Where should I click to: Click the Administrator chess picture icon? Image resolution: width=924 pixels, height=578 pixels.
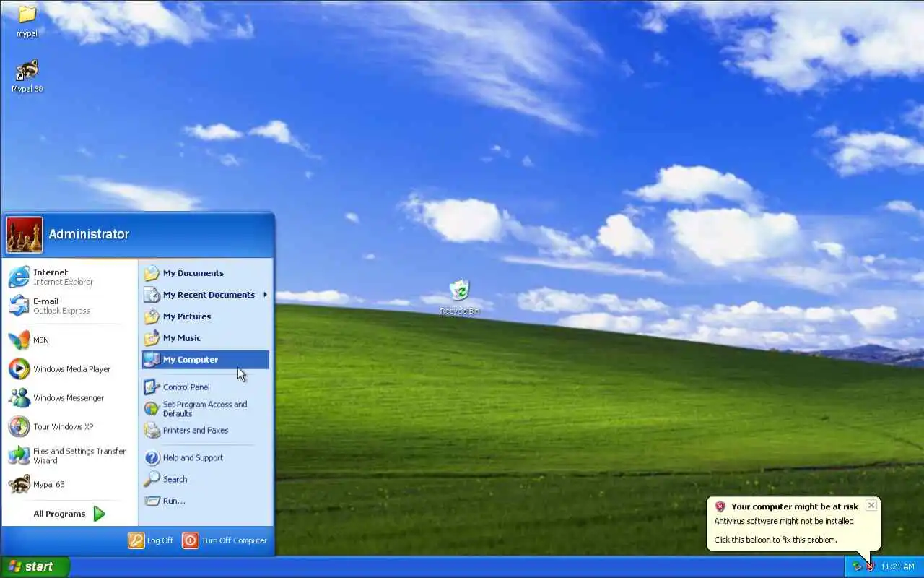click(25, 235)
